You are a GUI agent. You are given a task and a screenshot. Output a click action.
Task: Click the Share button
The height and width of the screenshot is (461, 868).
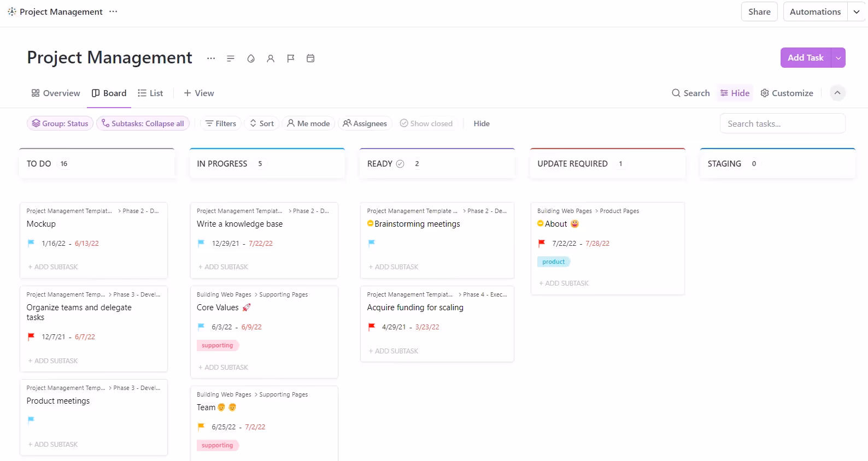click(x=759, y=12)
